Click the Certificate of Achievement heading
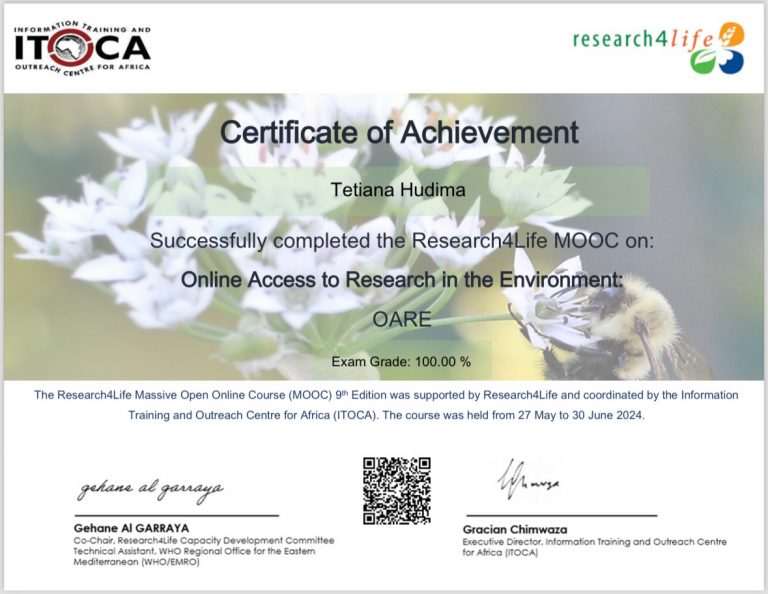768x594 pixels. pyautogui.click(x=399, y=132)
